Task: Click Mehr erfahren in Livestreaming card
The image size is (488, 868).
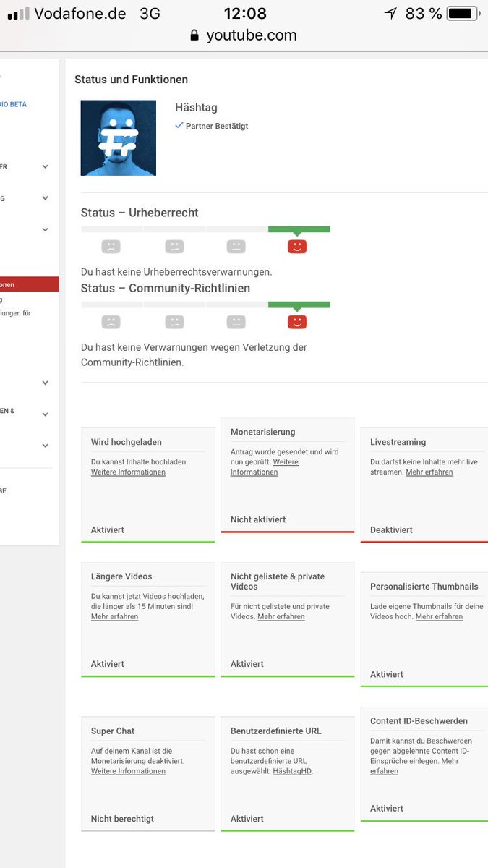Action: [429, 472]
